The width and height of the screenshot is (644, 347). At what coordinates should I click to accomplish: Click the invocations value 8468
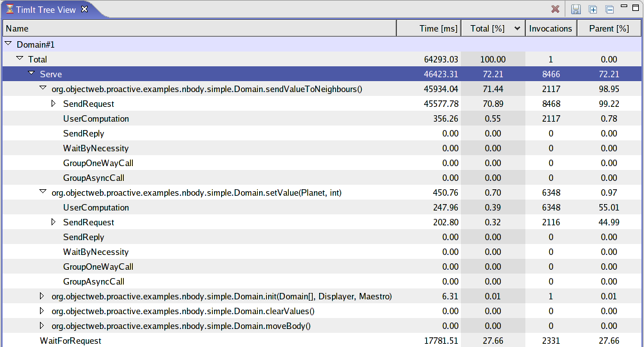(551, 104)
